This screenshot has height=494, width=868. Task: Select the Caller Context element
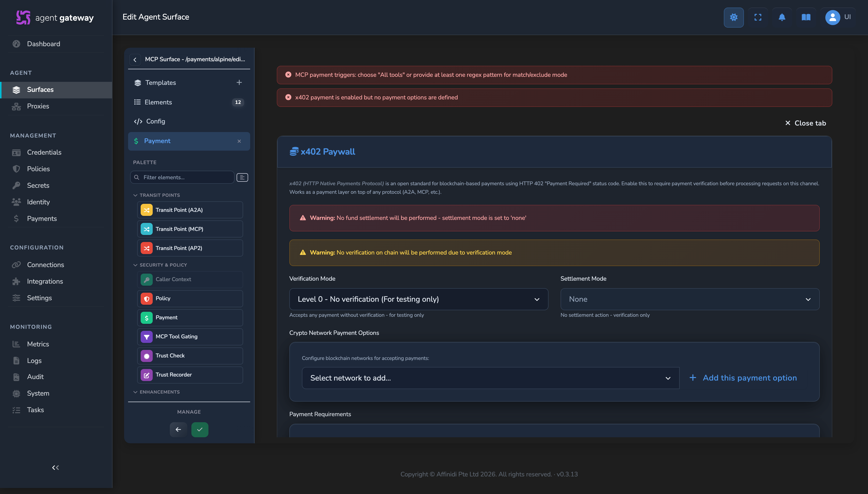pos(190,280)
